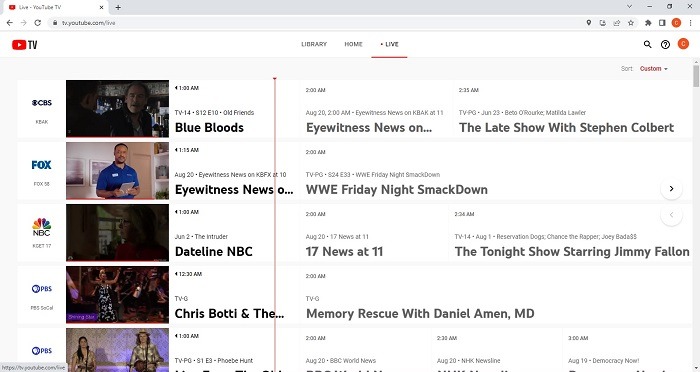Play the Dateline NBC thumbnail
Image resolution: width=700 pixels, height=372 pixels.
pyautogui.click(x=117, y=233)
